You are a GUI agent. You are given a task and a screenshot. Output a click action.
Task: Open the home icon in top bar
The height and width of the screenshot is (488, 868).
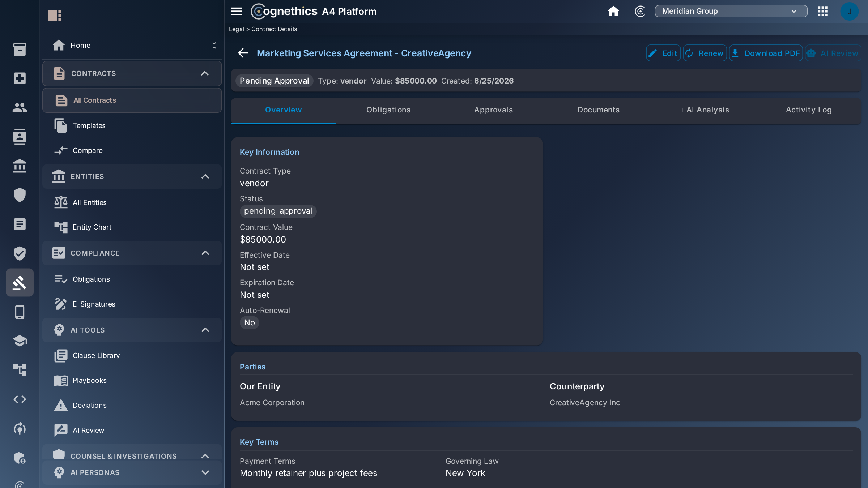613,11
